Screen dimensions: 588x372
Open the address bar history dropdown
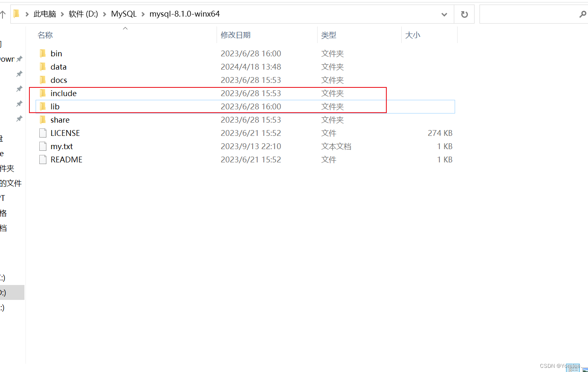444,14
